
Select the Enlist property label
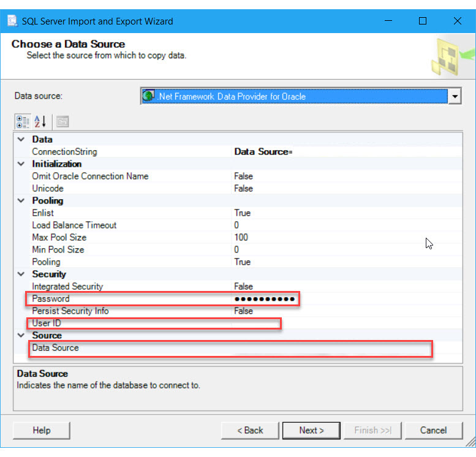[x=43, y=213]
